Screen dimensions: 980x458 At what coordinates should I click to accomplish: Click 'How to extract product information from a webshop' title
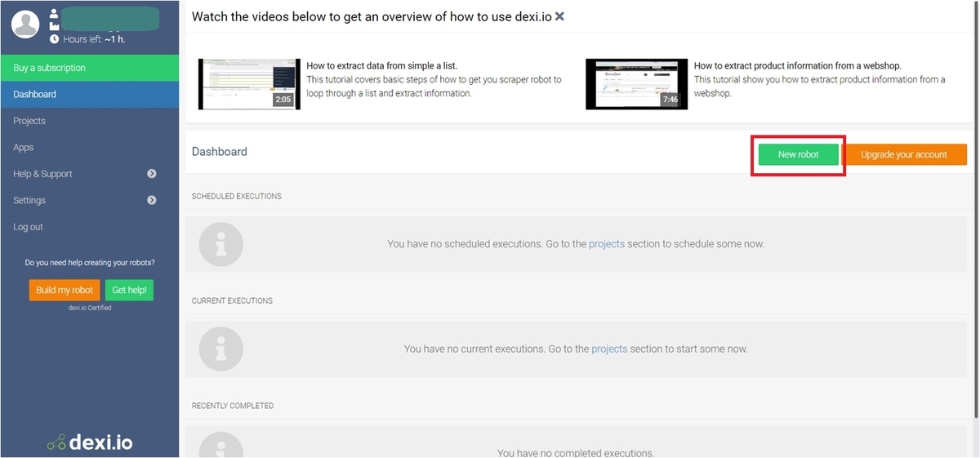pos(798,65)
